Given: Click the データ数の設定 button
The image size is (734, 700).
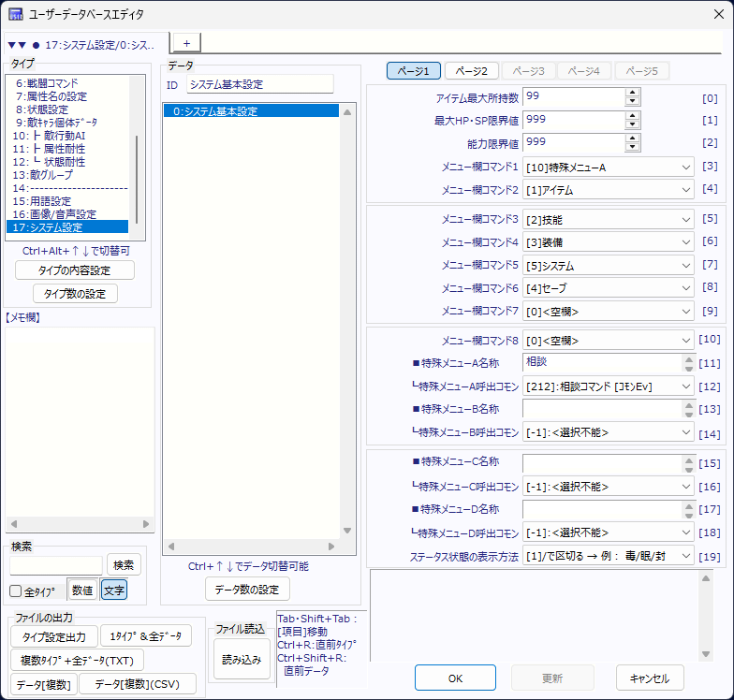Looking at the screenshot, I should pyautogui.click(x=247, y=589).
